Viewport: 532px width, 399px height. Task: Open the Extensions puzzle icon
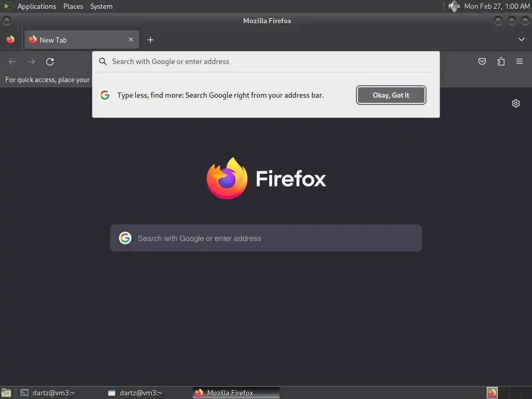coord(501,61)
